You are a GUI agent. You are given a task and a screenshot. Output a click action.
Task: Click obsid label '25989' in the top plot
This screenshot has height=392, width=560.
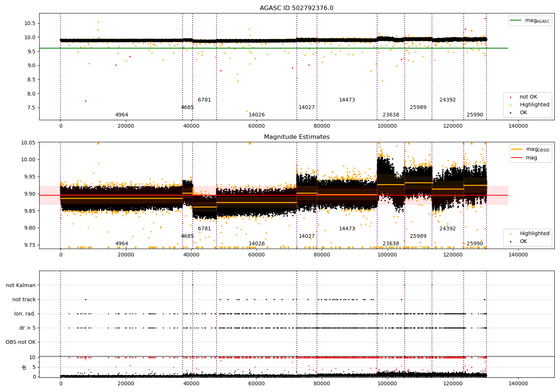pyautogui.click(x=418, y=108)
